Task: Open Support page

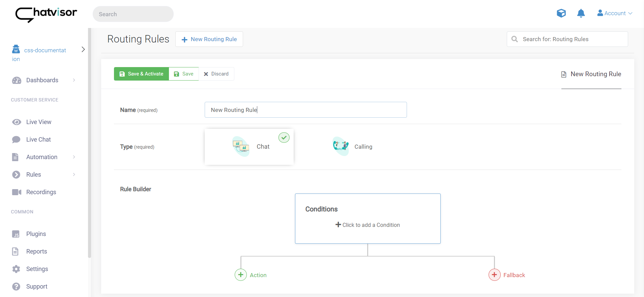Action: (37, 287)
